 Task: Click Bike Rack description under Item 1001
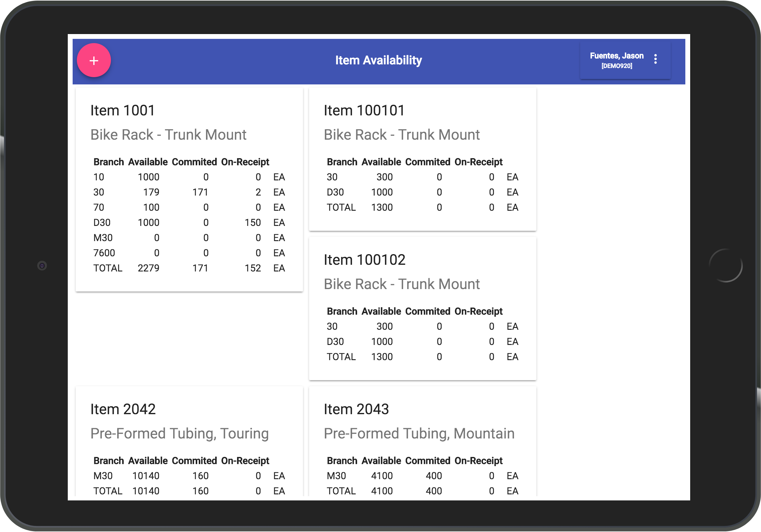point(168,135)
